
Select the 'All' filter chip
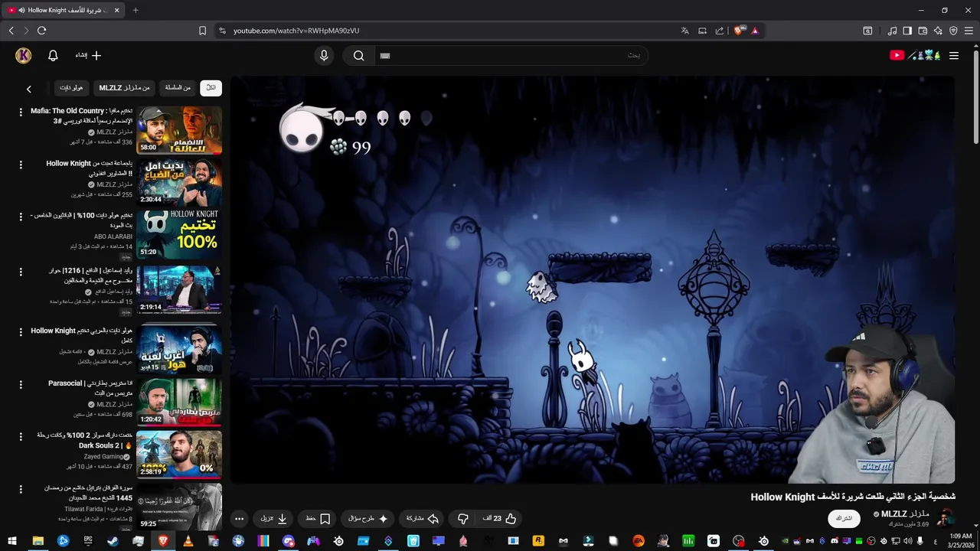pos(211,87)
